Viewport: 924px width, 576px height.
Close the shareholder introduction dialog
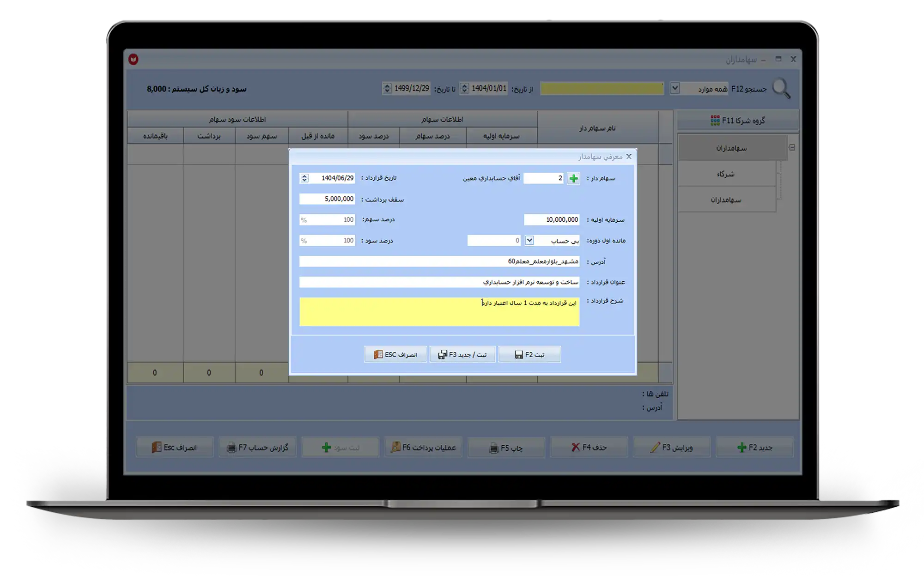629,157
